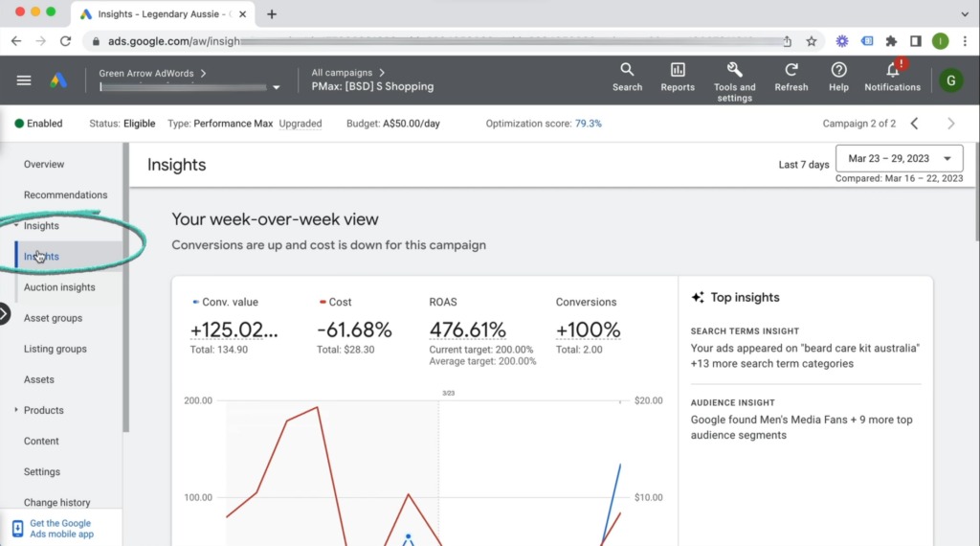This screenshot has width=980, height=546.
Task: Expand the Products section
Action: (x=16, y=410)
